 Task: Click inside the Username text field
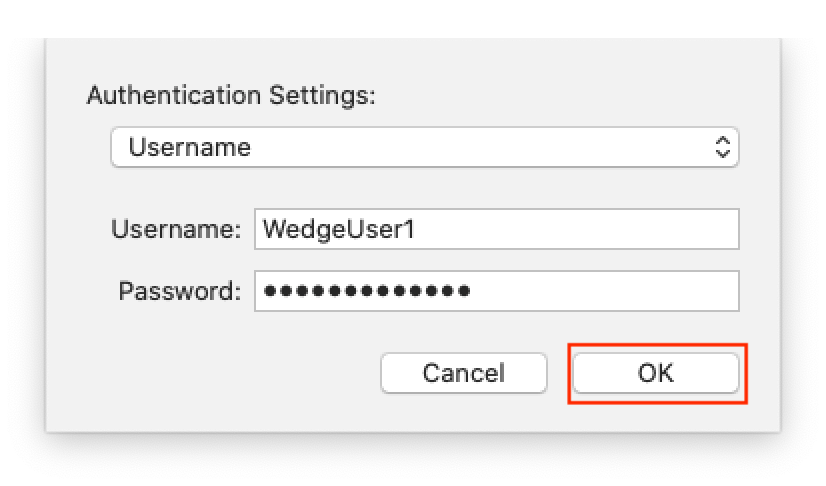tap(496, 229)
